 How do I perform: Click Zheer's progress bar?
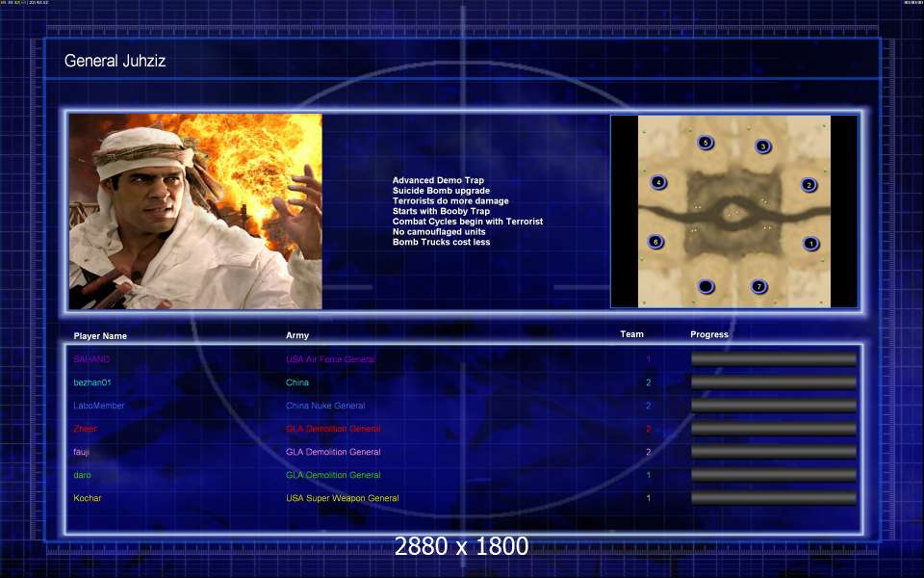774,428
